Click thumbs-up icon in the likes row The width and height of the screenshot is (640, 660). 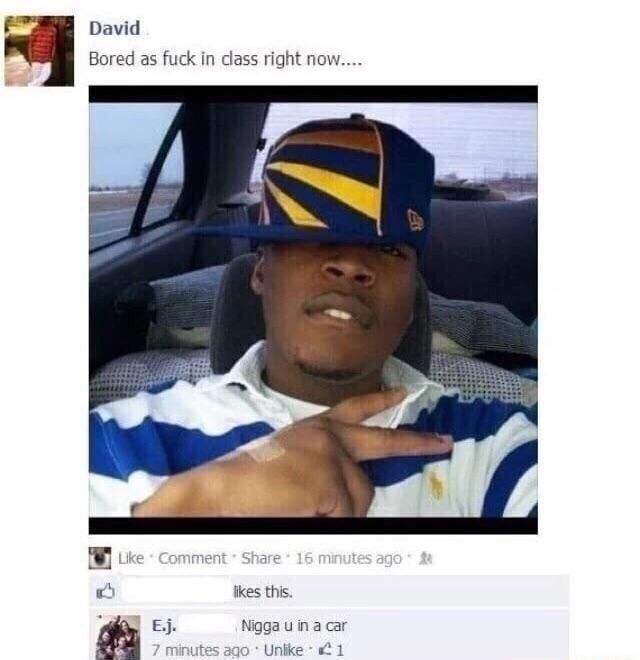click(105, 591)
